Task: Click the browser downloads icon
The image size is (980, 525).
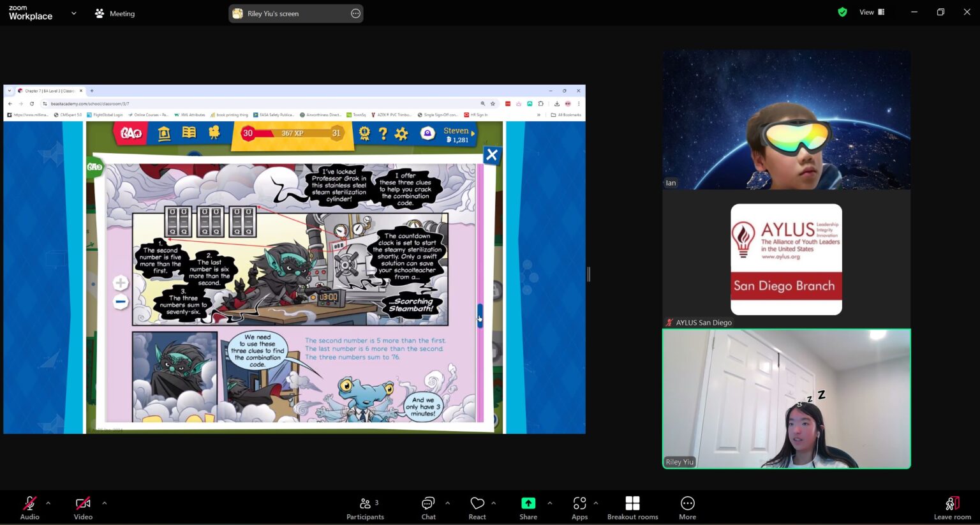Action: [556, 103]
